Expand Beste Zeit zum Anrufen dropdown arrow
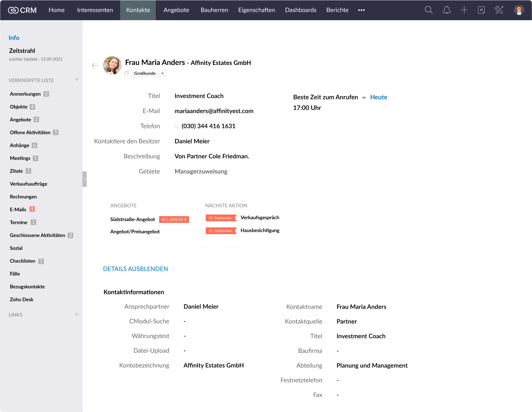Screen dimensions: 532x412 click(364, 98)
